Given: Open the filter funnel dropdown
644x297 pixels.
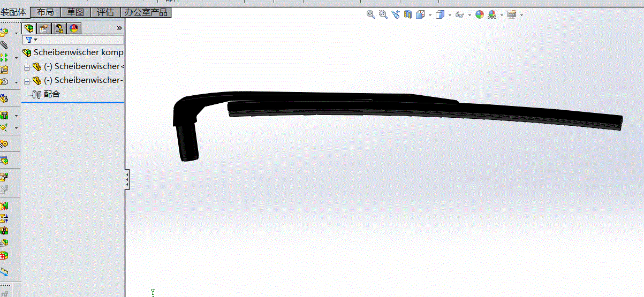Looking at the screenshot, I should pos(32,40).
